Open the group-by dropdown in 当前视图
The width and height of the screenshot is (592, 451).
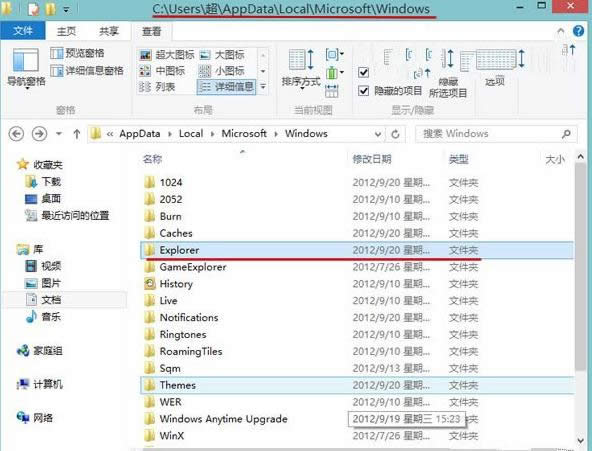click(335, 55)
